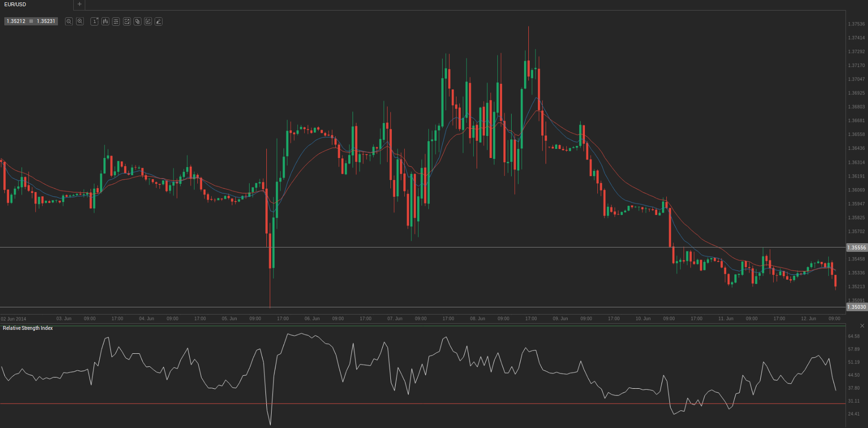Viewport: 868px width, 428px height.
Task: Click the 08. Jun date marker
Action: click(x=477, y=319)
